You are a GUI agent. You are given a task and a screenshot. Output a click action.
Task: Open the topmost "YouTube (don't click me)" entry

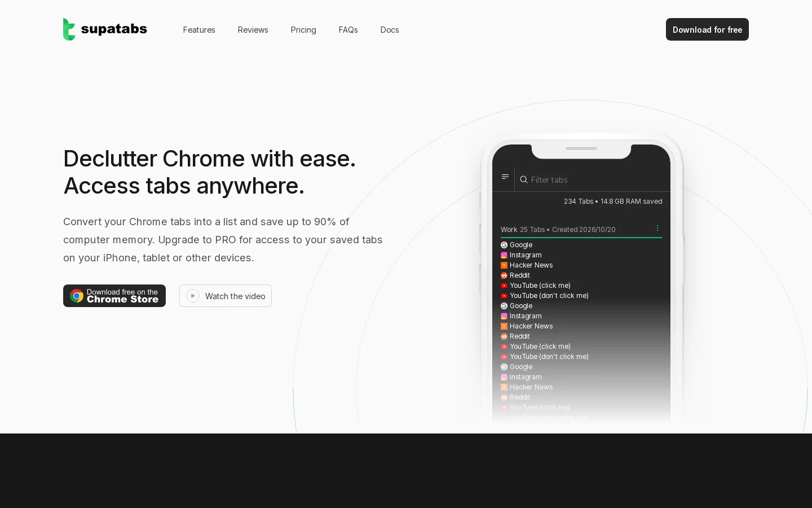point(549,296)
